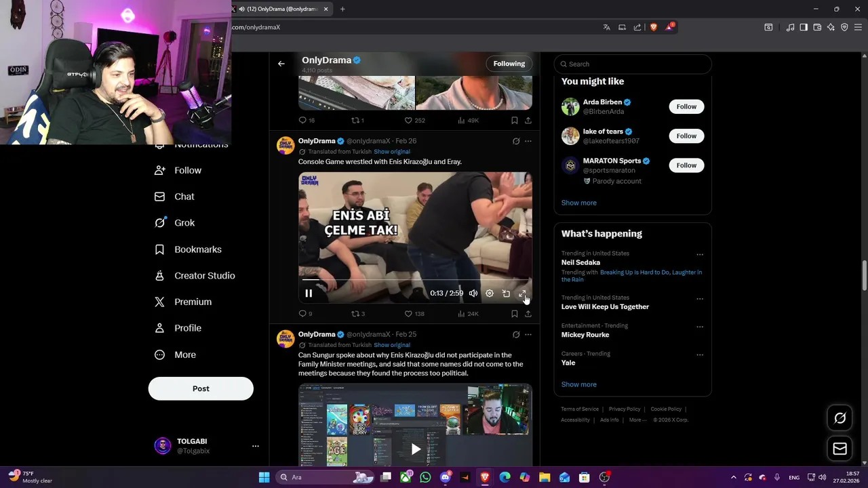Open Creator Studio in the sidebar
The width and height of the screenshot is (868, 488).
pos(195,276)
